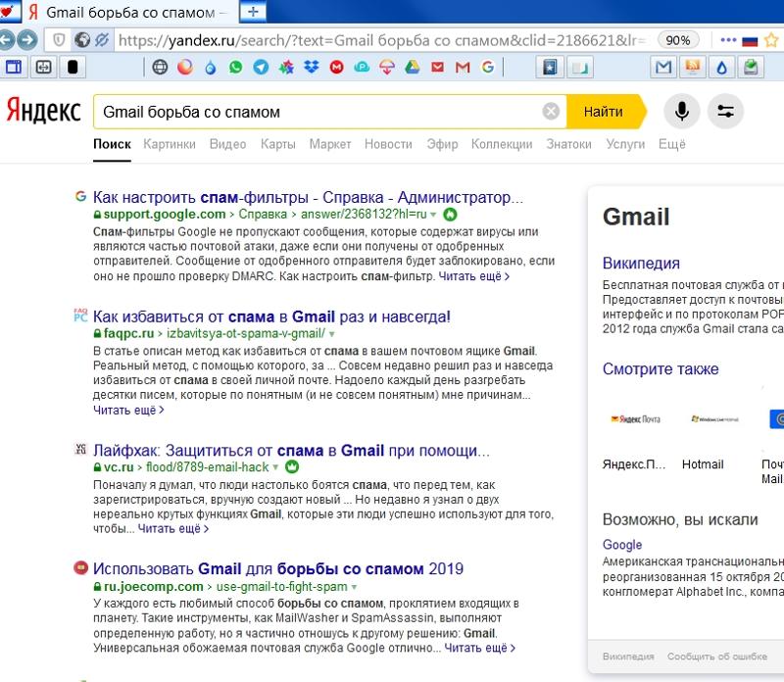Open 'Читать ещё' under the faqpc.ru result

tap(128, 410)
